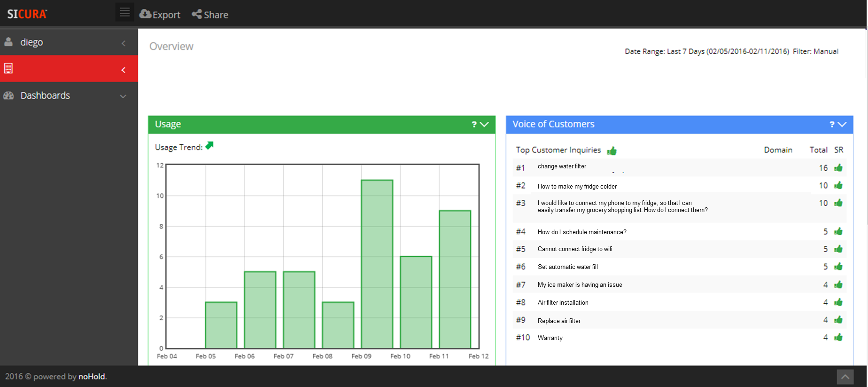868x387 pixels.
Task: Click 'How do I schedule maintenance?'
Action: (x=582, y=232)
